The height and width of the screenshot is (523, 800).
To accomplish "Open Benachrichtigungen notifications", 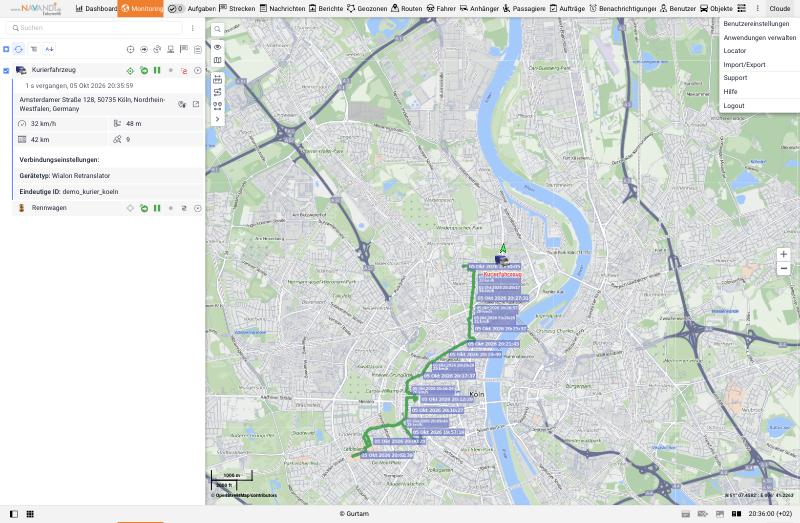I will coord(622,9).
